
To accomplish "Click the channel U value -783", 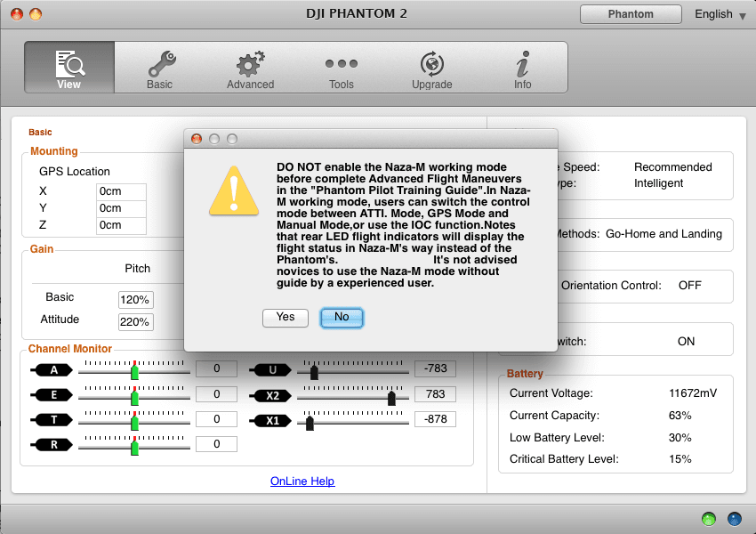I will (436, 368).
